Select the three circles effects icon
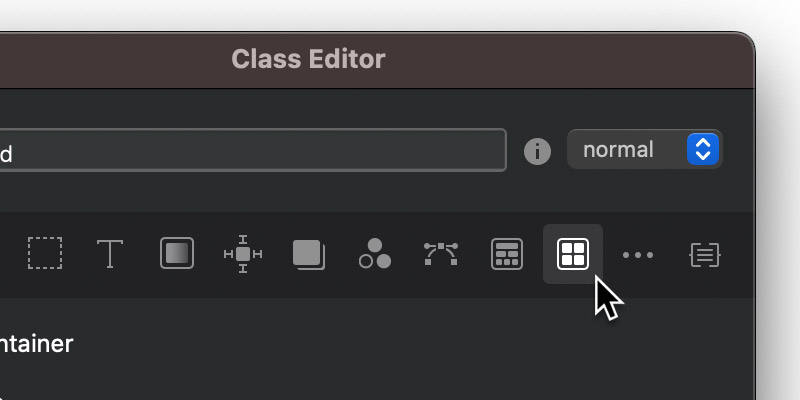 (375, 253)
